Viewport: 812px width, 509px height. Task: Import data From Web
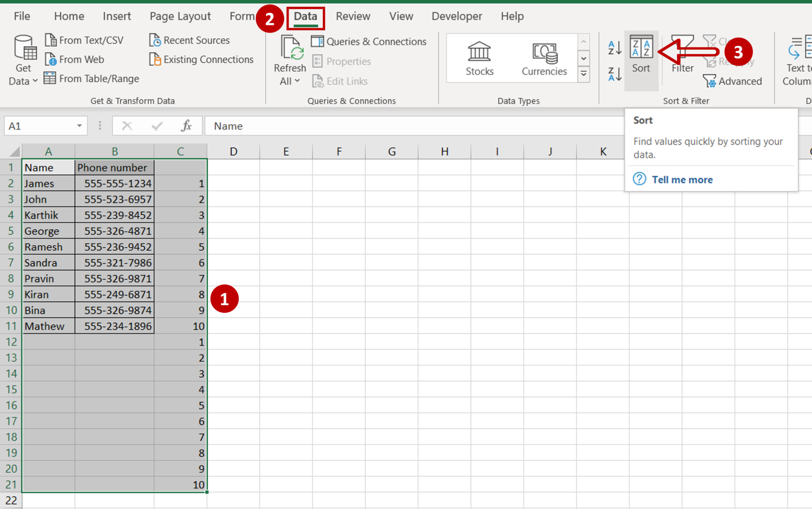(x=75, y=59)
